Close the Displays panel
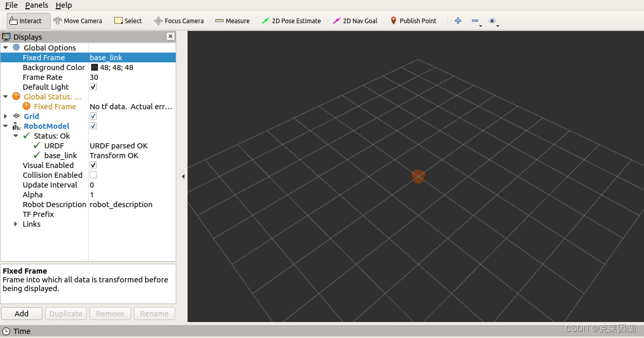The width and height of the screenshot is (644, 338). pos(171,36)
